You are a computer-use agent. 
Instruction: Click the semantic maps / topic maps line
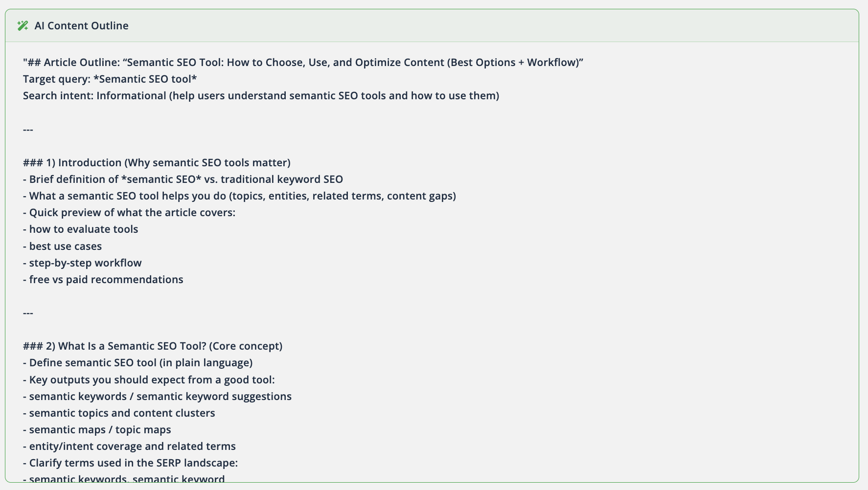[x=97, y=430]
